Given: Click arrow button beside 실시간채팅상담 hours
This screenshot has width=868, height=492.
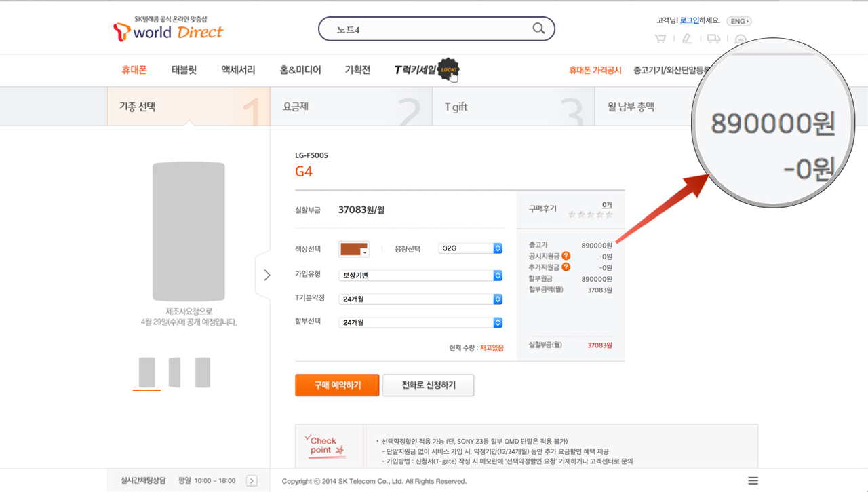Looking at the screenshot, I should pos(252,480).
